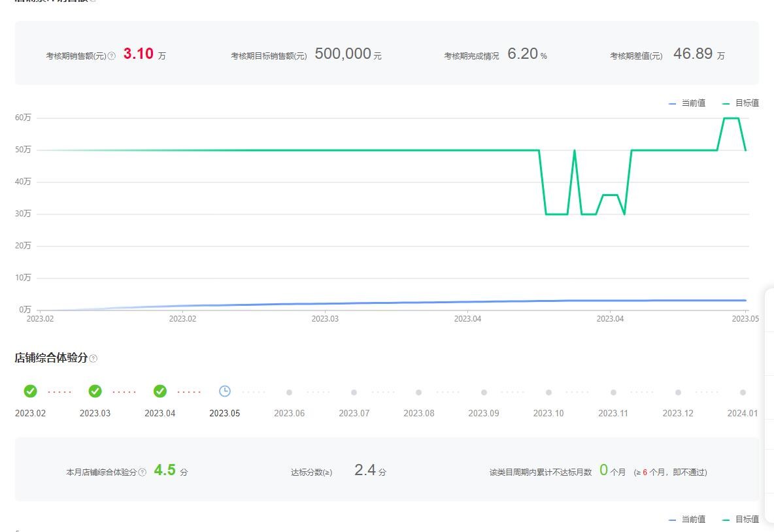Select green check icon for 2023.04
774x532 pixels.
(160, 391)
